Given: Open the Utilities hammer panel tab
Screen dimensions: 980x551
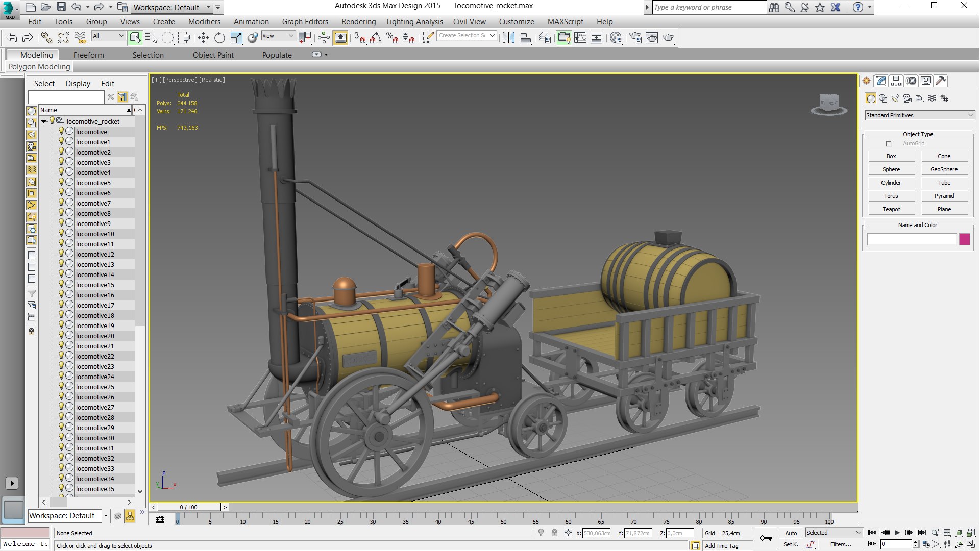Looking at the screenshot, I should pos(941,81).
